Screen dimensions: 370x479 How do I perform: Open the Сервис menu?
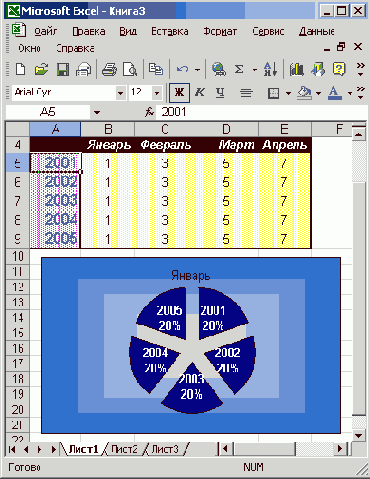point(268,31)
